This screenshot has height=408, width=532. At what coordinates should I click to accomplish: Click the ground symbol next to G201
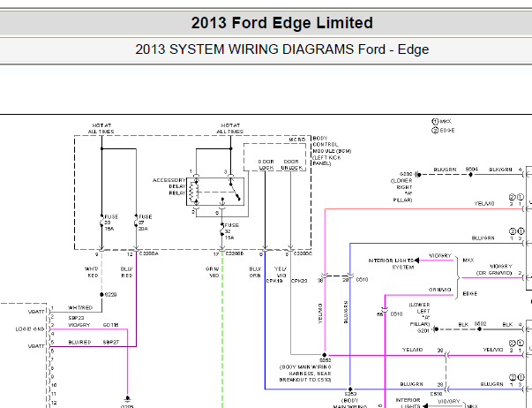[x=435, y=329]
